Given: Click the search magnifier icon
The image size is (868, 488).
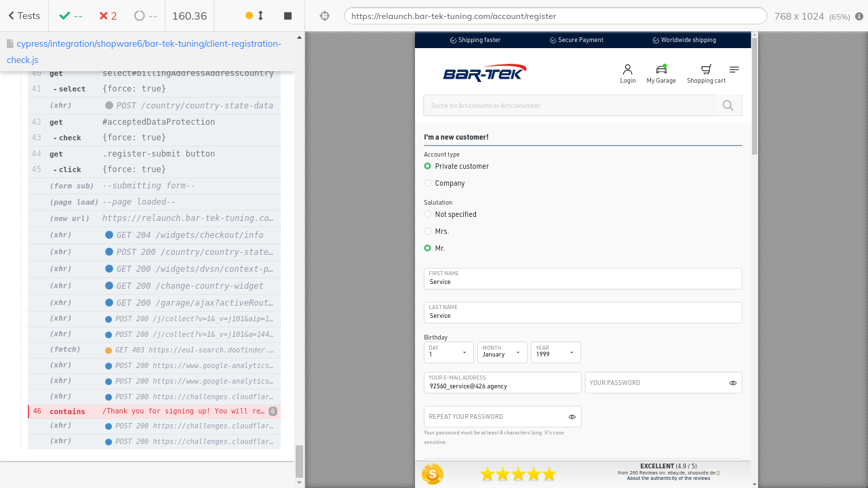Looking at the screenshot, I should 728,105.
